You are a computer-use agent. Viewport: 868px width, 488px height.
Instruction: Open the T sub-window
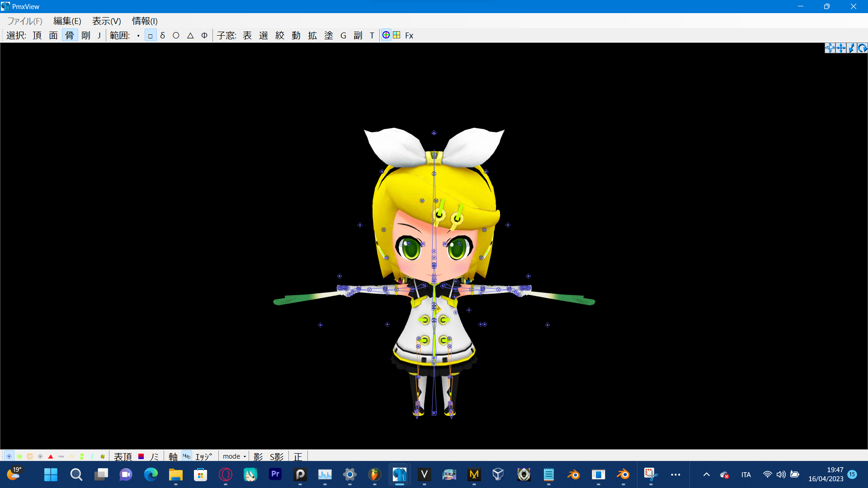pyautogui.click(x=372, y=35)
